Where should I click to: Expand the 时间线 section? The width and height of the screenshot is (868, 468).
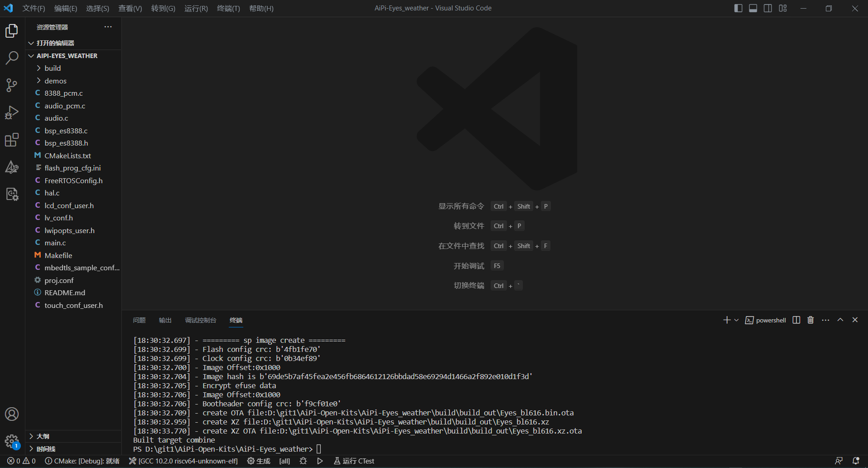coord(73,449)
